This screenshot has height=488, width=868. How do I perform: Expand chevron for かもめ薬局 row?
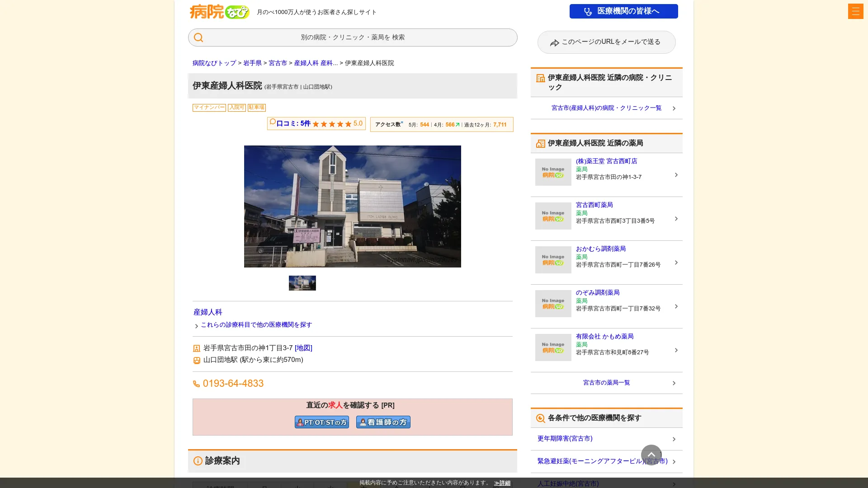click(x=676, y=350)
